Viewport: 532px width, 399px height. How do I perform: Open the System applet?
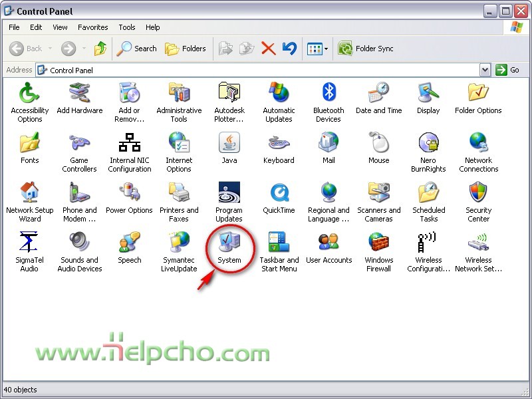[229, 248]
